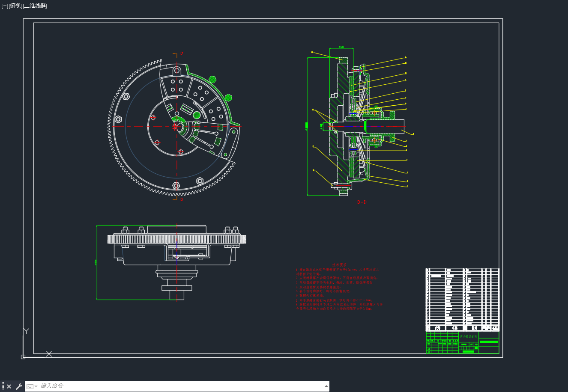Select the 名称 column header in parts list

tap(454, 328)
